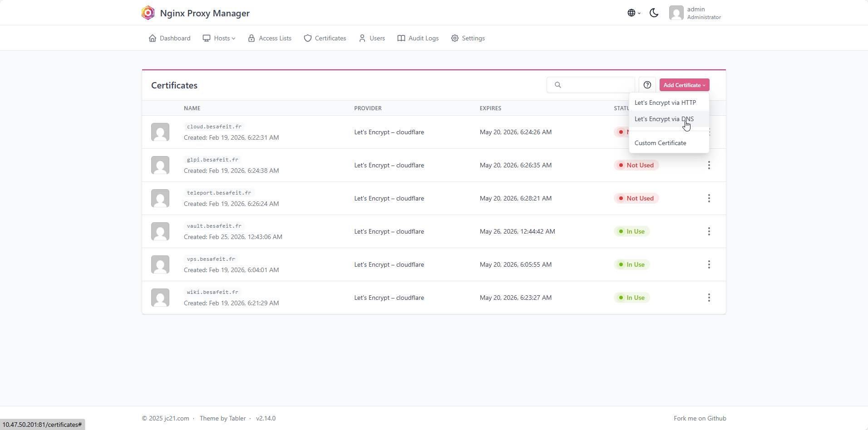Open actions menu for wiki.besafeit.fr
The width and height of the screenshot is (868, 430).
point(709,298)
